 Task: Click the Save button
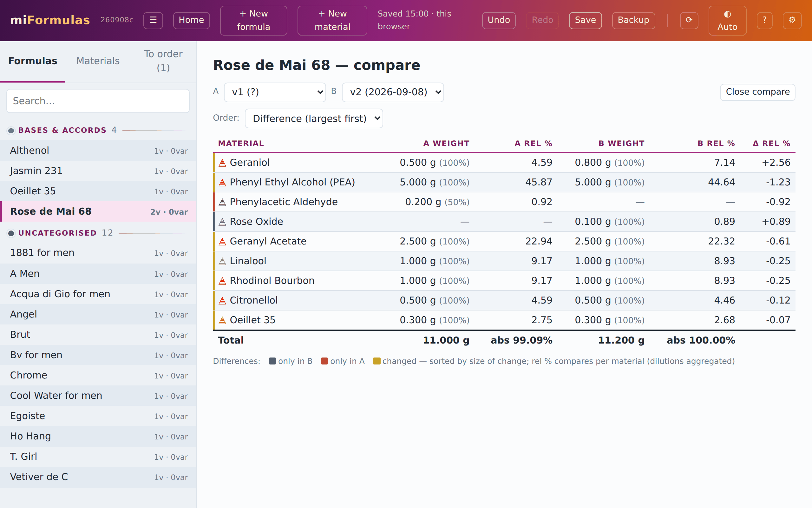coord(585,20)
